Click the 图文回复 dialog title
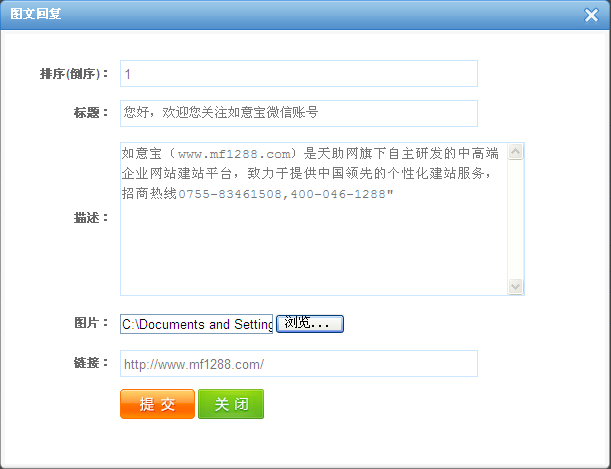611x469 pixels. (x=35, y=14)
